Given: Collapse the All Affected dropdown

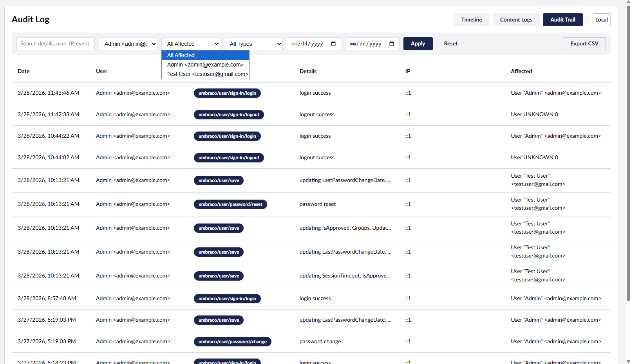Looking at the screenshot, I should pos(191,44).
